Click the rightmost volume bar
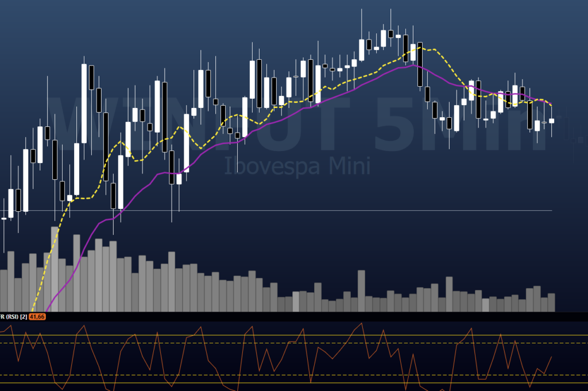Image resolution: width=588 pixels, height=391 pixels. [x=552, y=302]
